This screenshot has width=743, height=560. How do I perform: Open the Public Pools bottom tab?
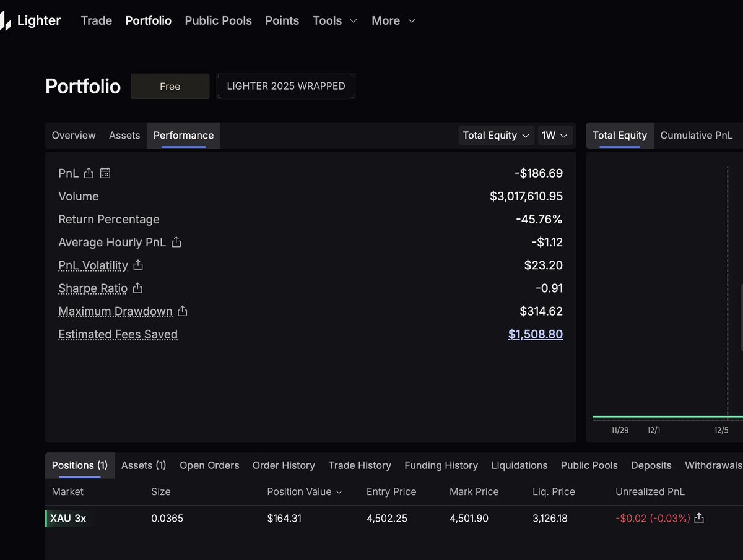click(589, 465)
